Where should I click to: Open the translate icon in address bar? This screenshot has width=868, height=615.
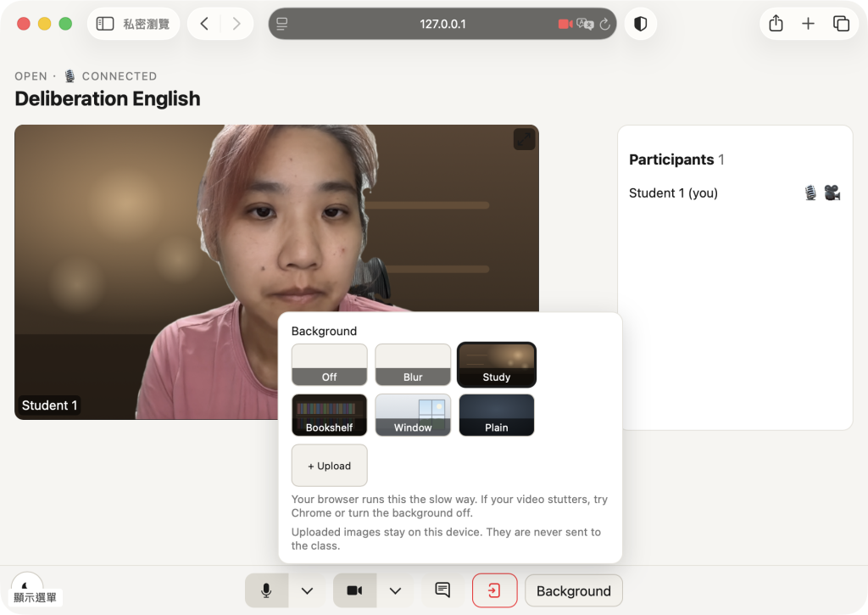tap(585, 24)
